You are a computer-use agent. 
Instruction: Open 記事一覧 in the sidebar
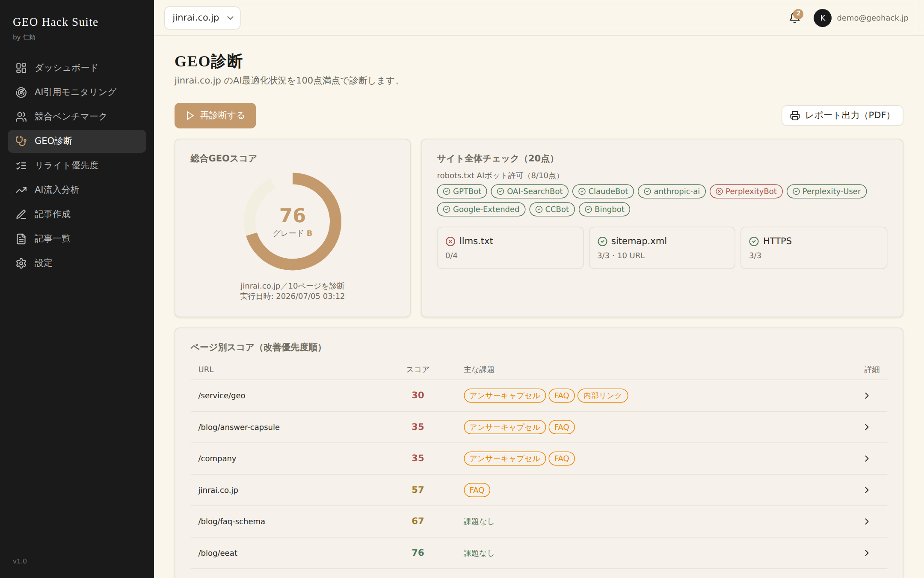(x=77, y=238)
